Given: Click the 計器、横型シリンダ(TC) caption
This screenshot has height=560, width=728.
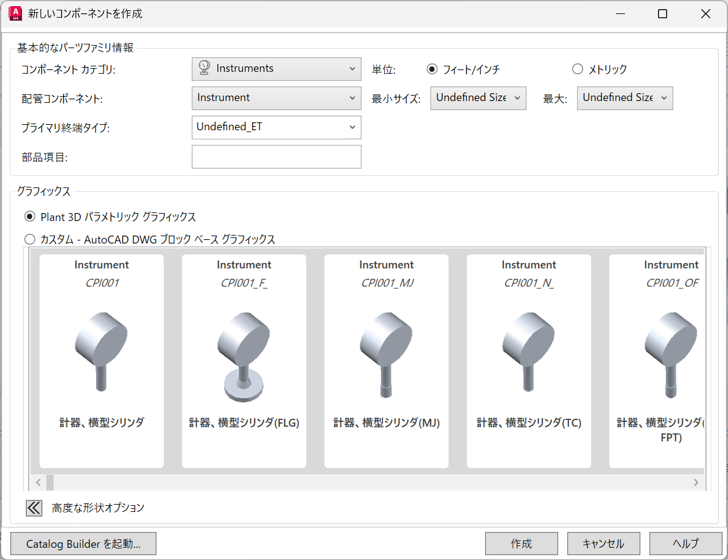Looking at the screenshot, I should pyautogui.click(x=529, y=422).
